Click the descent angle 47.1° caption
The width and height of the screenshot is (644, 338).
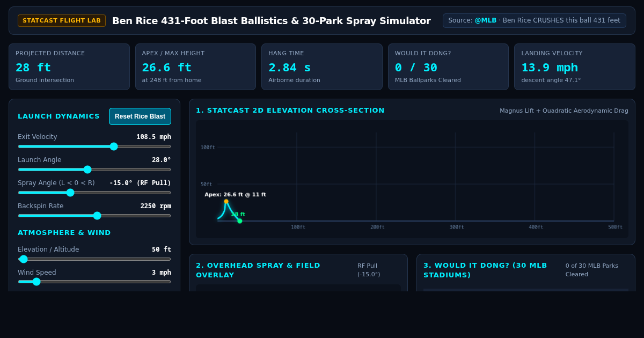(x=551, y=80)
